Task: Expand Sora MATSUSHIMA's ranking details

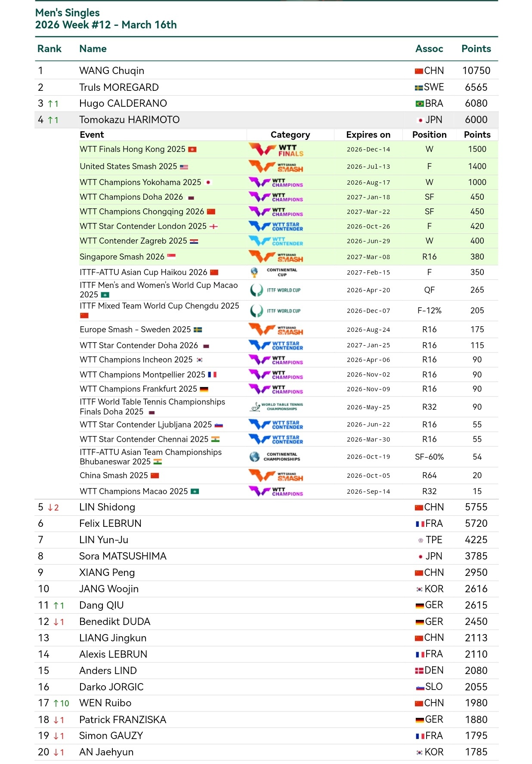Action: click(266, 557)
